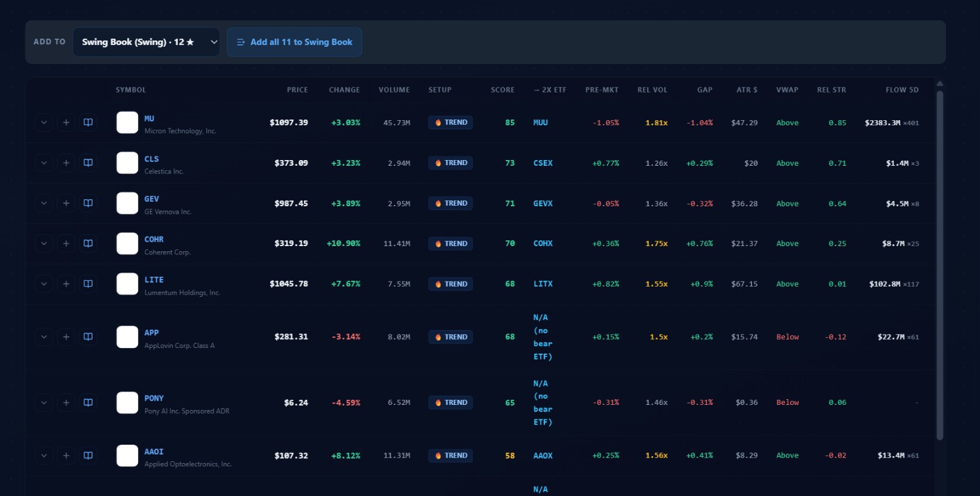Click the LITX ETF link
The width and height of the screenshot is (980, 496).
[543, 284]
